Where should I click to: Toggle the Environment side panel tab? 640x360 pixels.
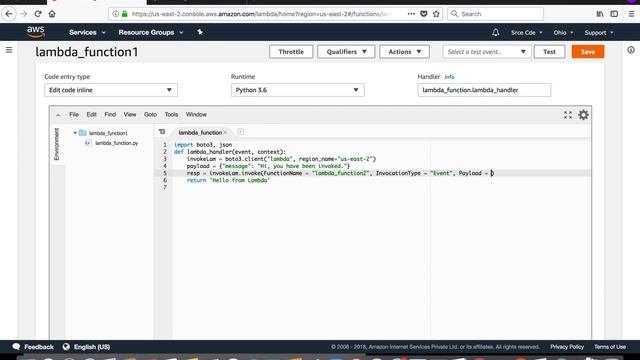click(57, 144)
